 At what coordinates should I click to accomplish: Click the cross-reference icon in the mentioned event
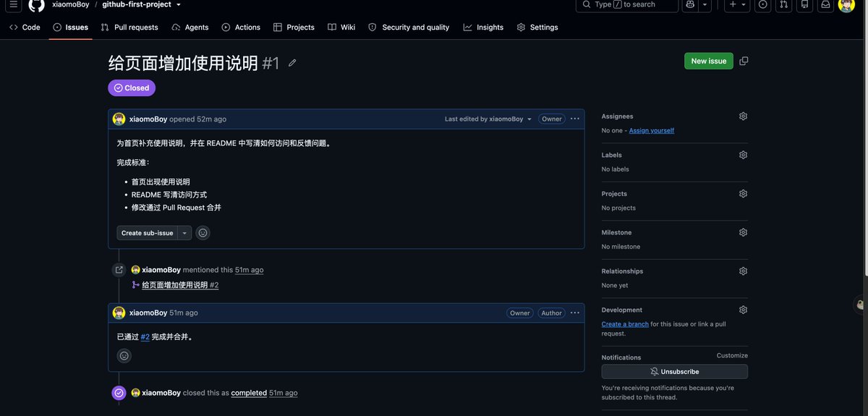coord(119,270)
